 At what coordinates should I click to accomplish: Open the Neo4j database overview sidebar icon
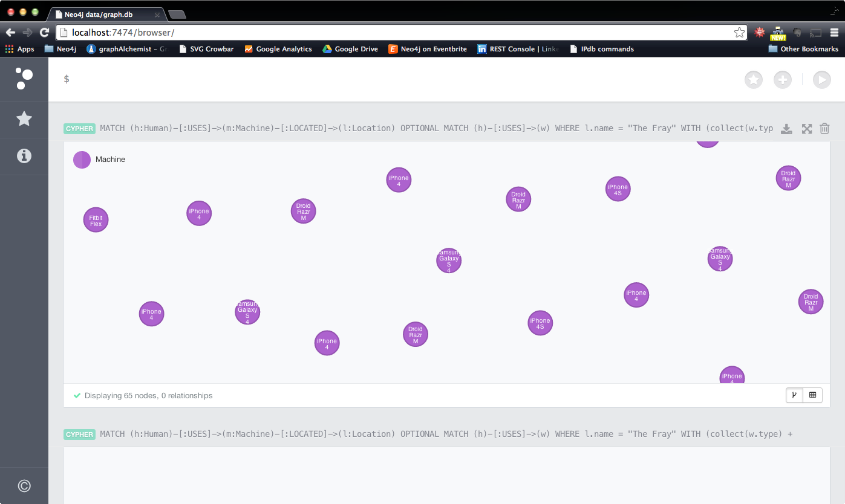[x=24, y=79]
